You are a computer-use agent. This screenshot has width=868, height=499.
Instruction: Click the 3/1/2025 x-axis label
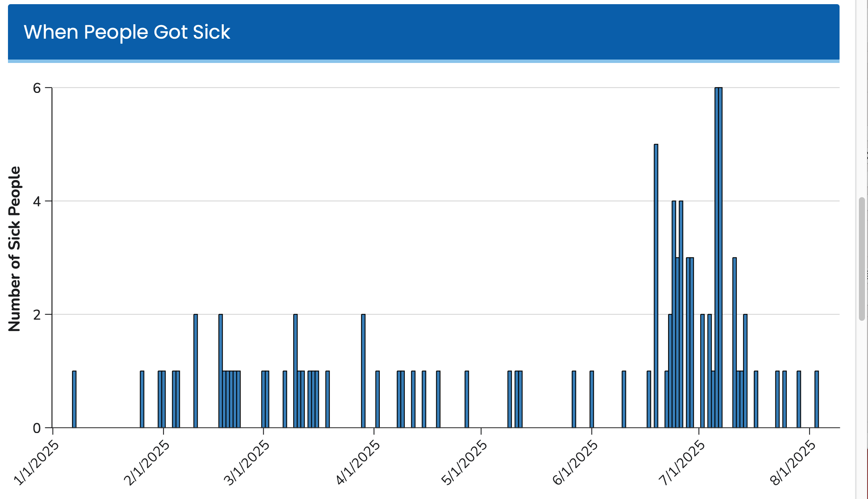pyautogui.click(x=247, y=463)
